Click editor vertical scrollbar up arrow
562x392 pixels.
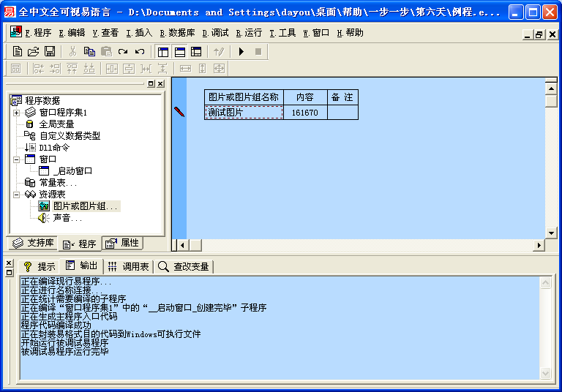(x=551, y=88)
